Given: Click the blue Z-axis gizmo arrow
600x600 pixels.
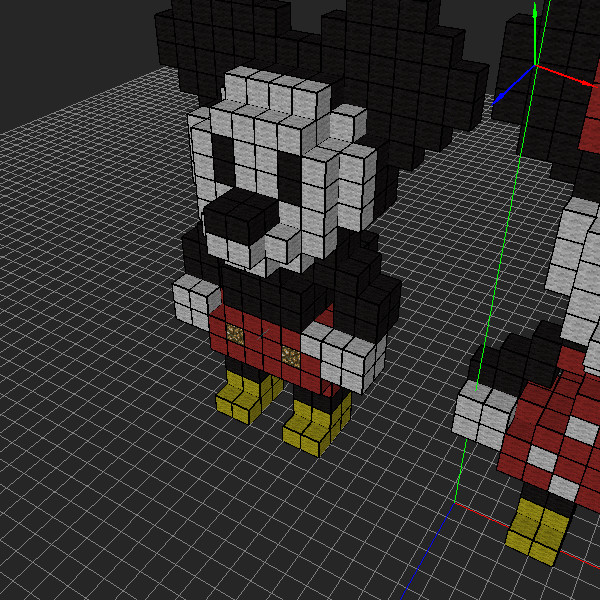Looking at the screenshot, I should point(513,85).
